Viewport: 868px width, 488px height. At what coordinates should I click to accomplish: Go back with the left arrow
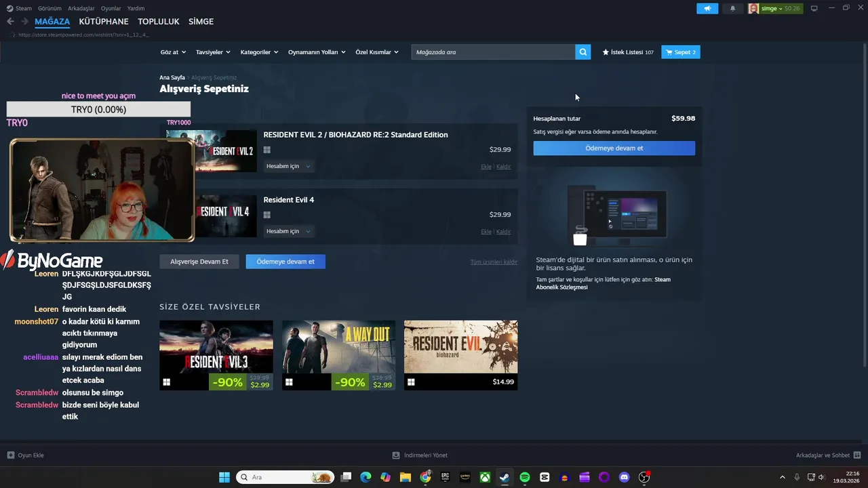coord(10,22)
